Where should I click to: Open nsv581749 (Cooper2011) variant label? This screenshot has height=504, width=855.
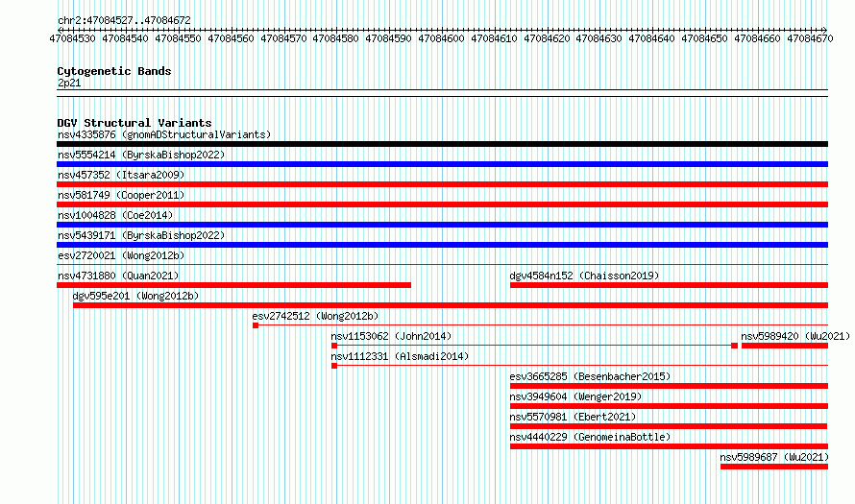121,195
